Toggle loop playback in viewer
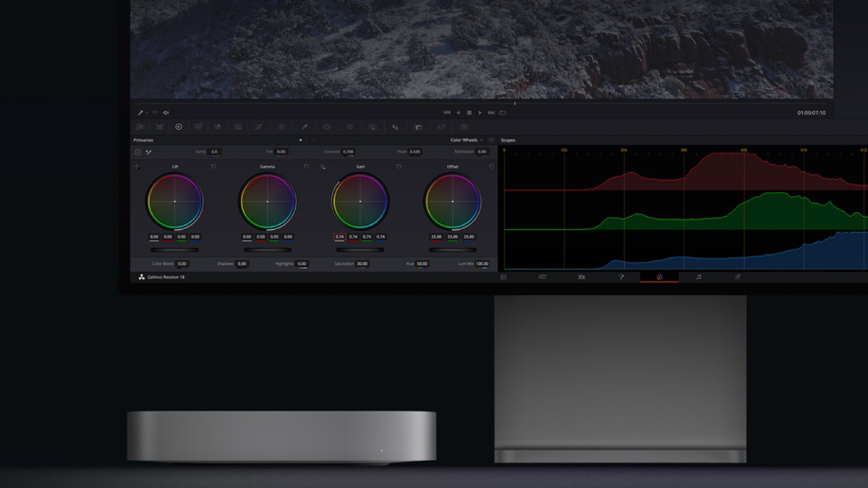The height and width of the screenshot is (488, 868). [x=502, y=112]
